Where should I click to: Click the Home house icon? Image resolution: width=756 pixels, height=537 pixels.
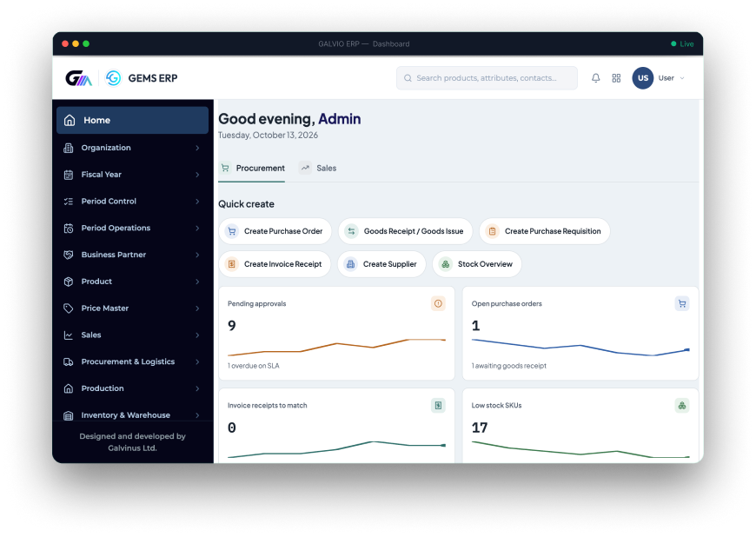tap(70, 120)
